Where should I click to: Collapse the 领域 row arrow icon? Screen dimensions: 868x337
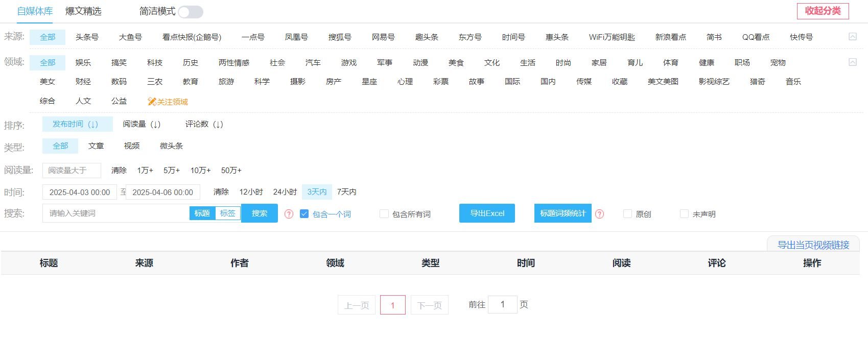pyautogui.click(x=852, y=62)
